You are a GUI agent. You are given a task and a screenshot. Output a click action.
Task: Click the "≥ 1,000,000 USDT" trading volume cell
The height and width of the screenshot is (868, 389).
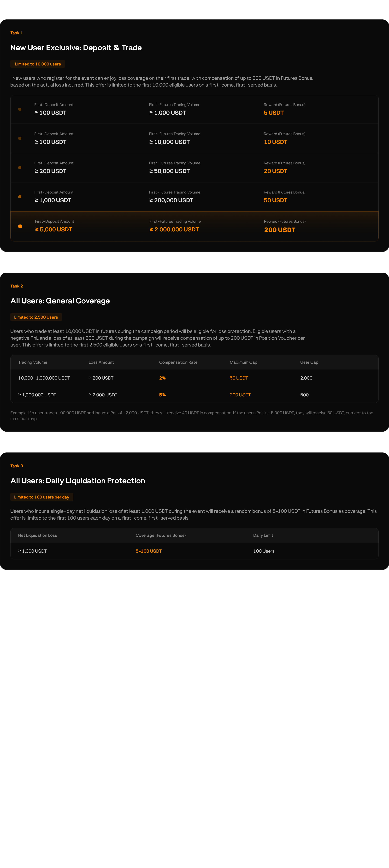click(x=37, y=395)
